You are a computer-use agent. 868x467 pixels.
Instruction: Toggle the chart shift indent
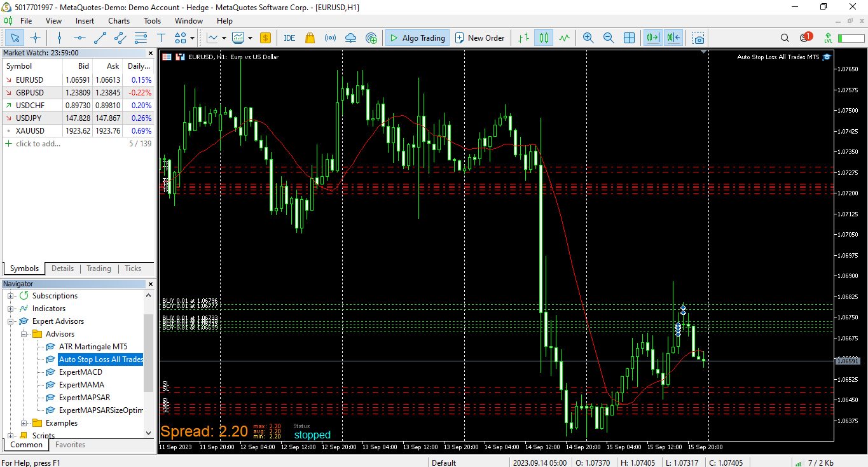(673, 38)
